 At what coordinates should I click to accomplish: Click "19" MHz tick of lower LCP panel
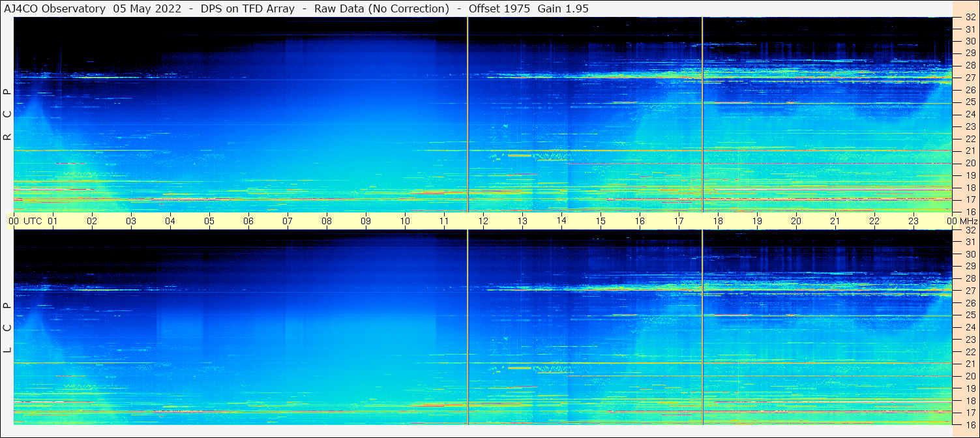(x=970, y=388)
